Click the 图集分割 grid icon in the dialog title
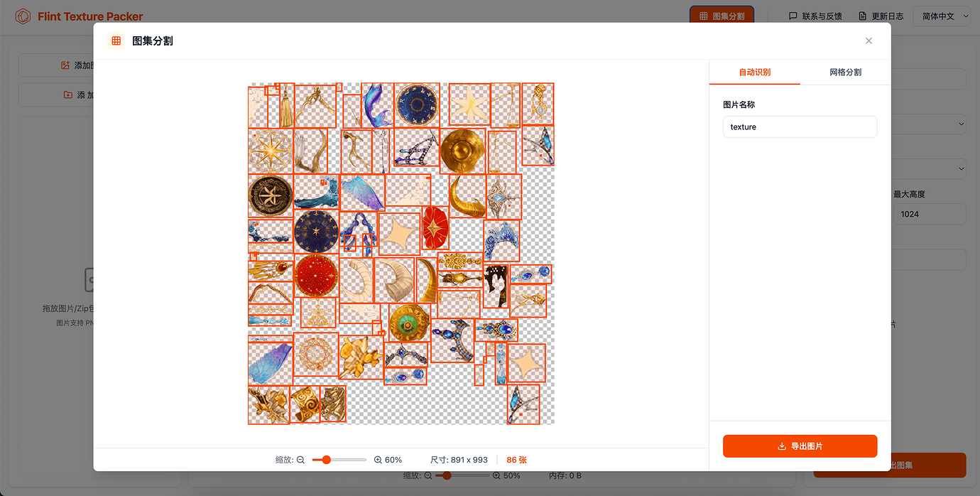 click(x=116, y=41)
